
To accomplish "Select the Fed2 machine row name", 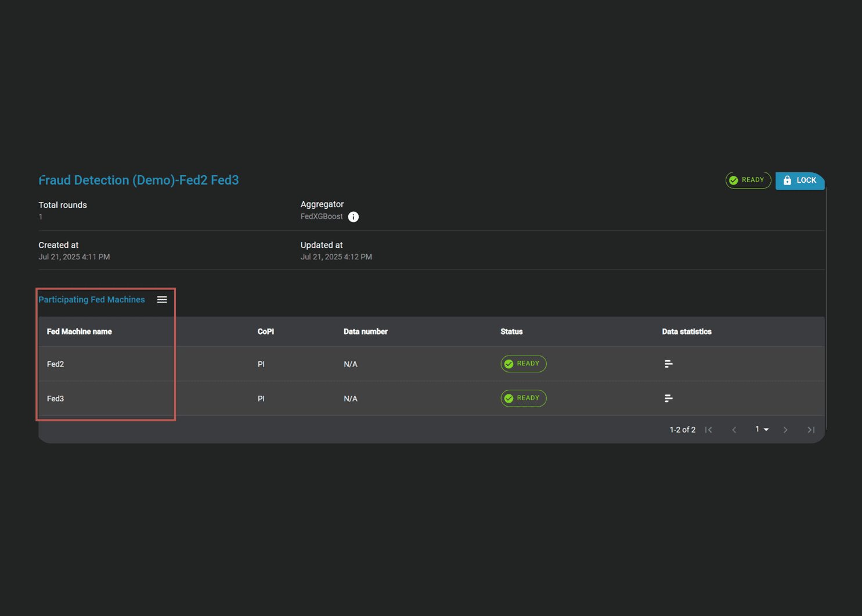I will coord(56,364).
